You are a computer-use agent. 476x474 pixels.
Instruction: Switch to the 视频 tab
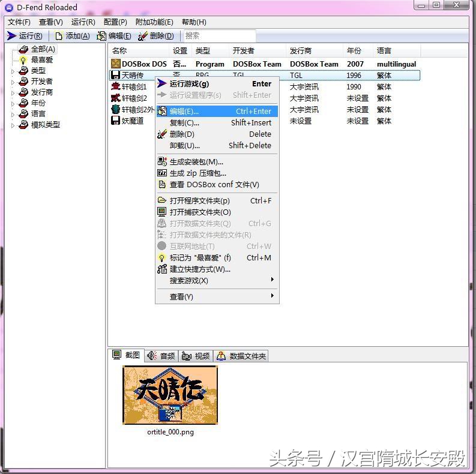pos(196,356)
